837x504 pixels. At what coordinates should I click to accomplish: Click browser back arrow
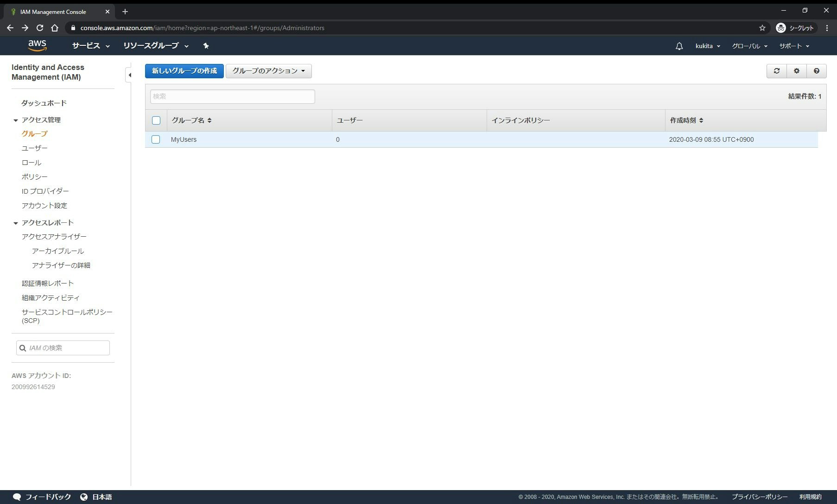pos(10,28)
